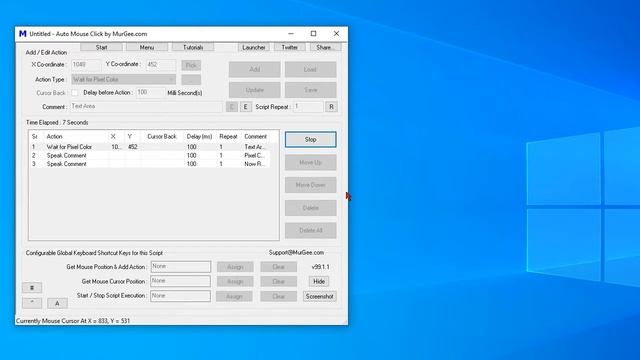Viewport: 640px width, 360px height.
Task: Click Clear for Start / Stop Script Execution
Action: point(278,296)
